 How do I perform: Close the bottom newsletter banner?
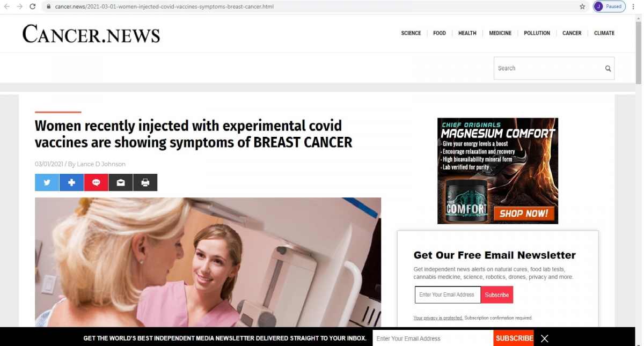coord(545,338)
